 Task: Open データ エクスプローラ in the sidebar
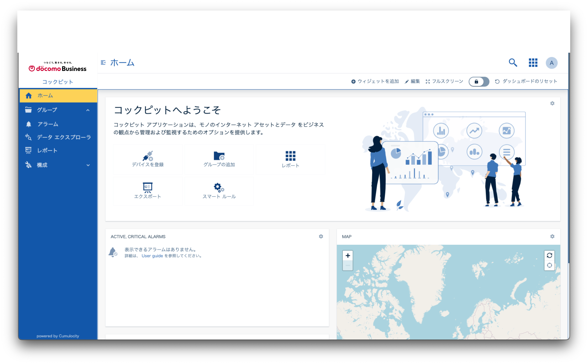(58, 137)
